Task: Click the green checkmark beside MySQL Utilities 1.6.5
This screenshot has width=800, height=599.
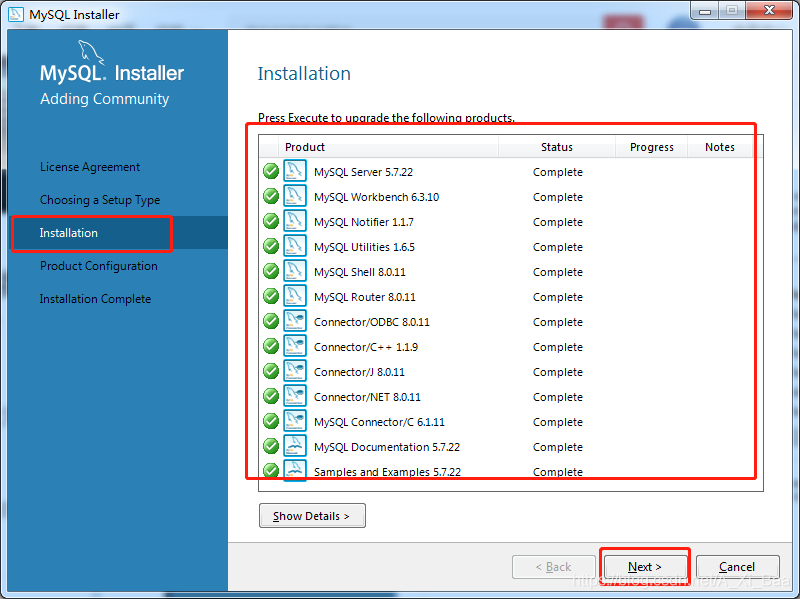Action: pos(271,246)
